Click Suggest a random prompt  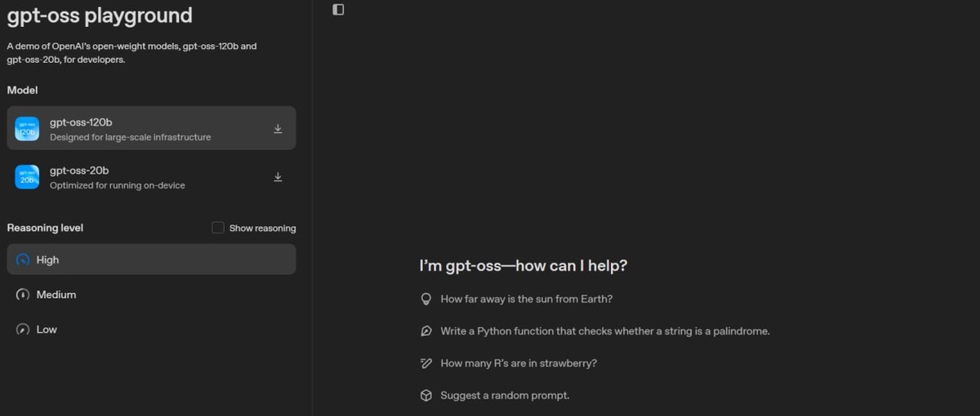tap(505, 396)
